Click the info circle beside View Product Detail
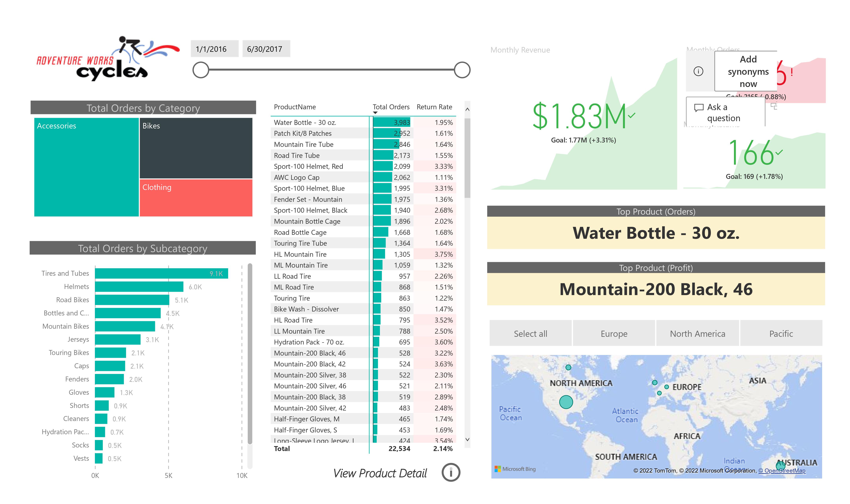This screenshot has height=504, width=850. coord(451,472)
